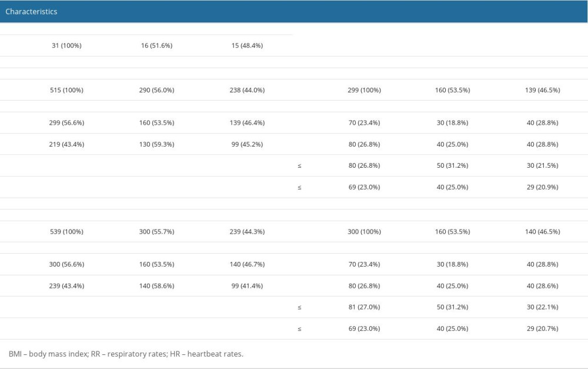Screen dimensions: 588x369
Task: Select the cell reading 31 (100%)
Action: pyautogui.click(x=66, y=45)
